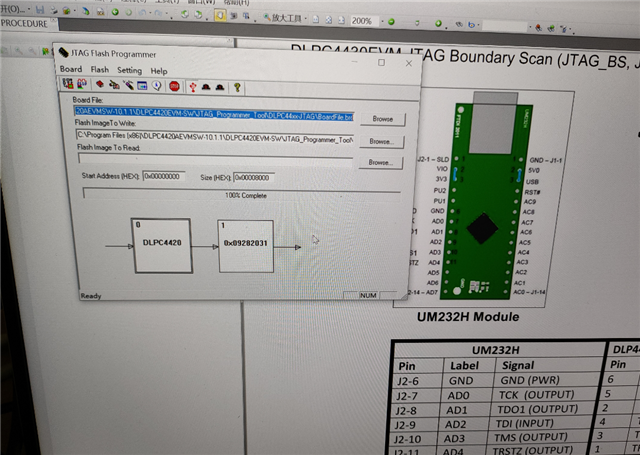The width and height of the screenshot is (640, 455).
Task: Open dropdown arrow next to 放大工具
Action: click(x=305, y=18)
